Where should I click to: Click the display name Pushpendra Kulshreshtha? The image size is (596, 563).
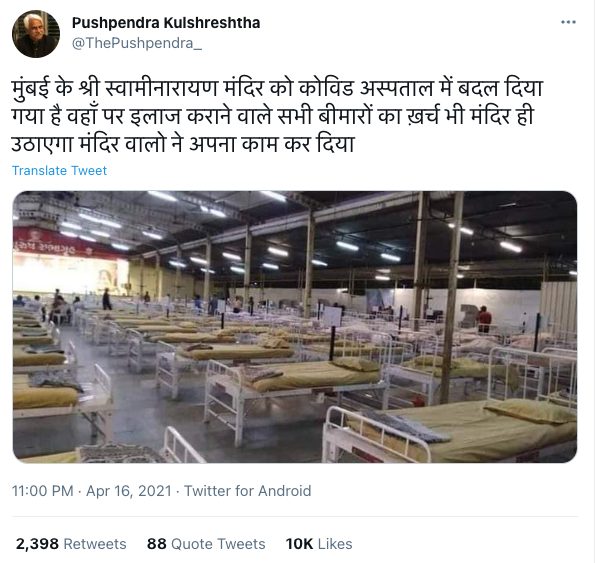[166, 23]
